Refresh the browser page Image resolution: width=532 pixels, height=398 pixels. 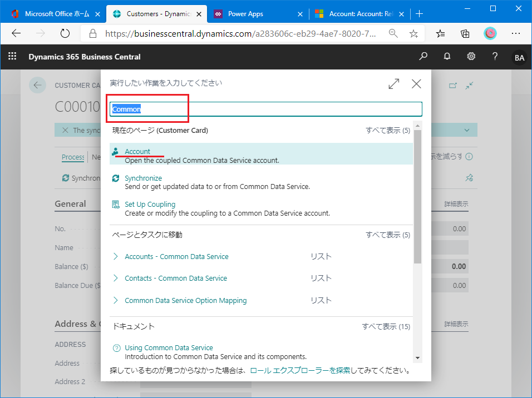[x=65, y=33]
